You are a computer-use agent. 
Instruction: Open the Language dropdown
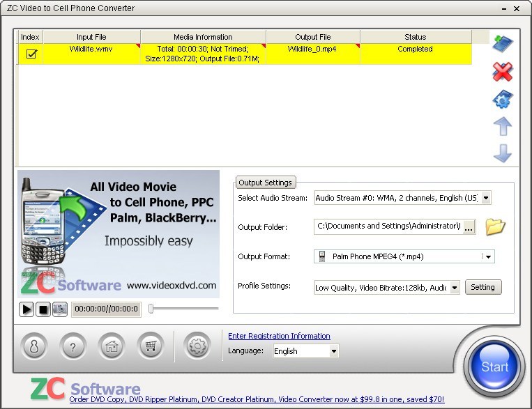tap(334, 351)
